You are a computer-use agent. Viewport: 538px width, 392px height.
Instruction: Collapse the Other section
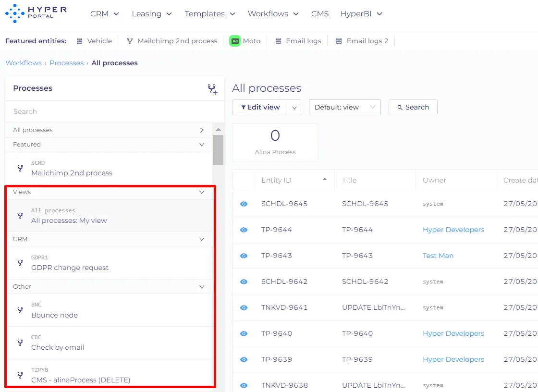pyautogui.click(x=202, y=287)
